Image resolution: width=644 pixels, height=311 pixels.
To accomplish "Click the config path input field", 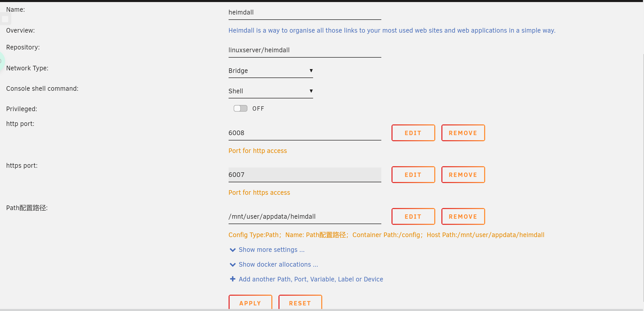I will [x=305, y=217].
